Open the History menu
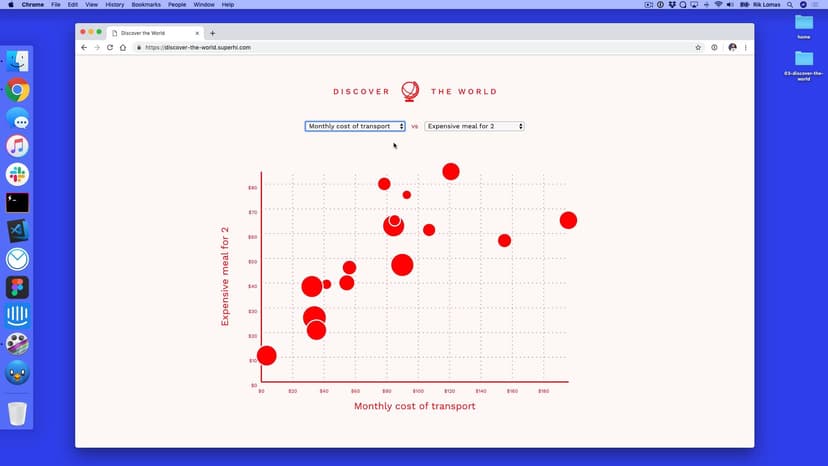The height and width of the screenshot is (466, 828). [x=114, y=5]
